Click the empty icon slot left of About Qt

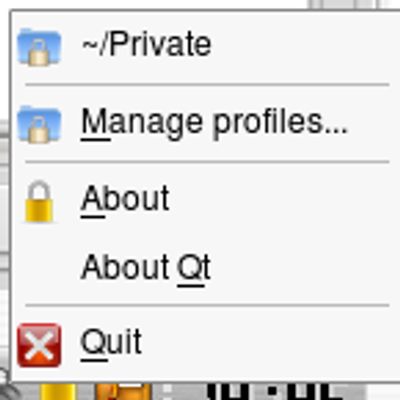tap(39, 267)
